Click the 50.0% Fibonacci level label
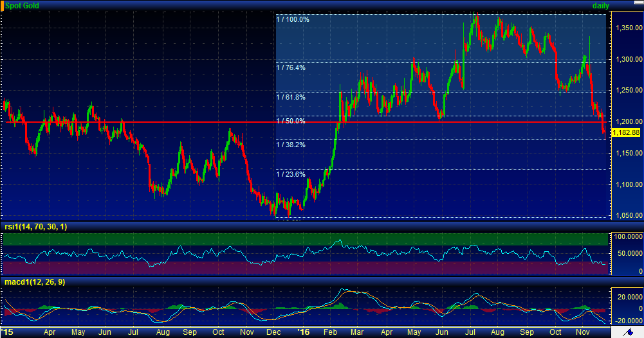644x338 pixels. click(x=291, y=121)
